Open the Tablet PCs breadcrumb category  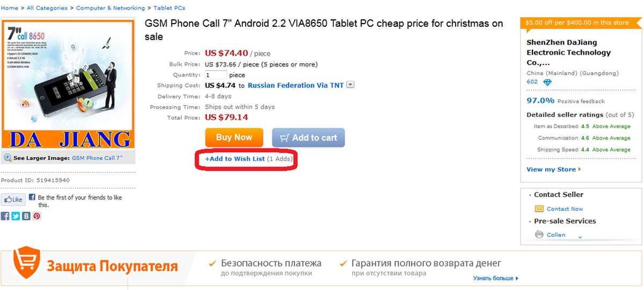(169, 8)
